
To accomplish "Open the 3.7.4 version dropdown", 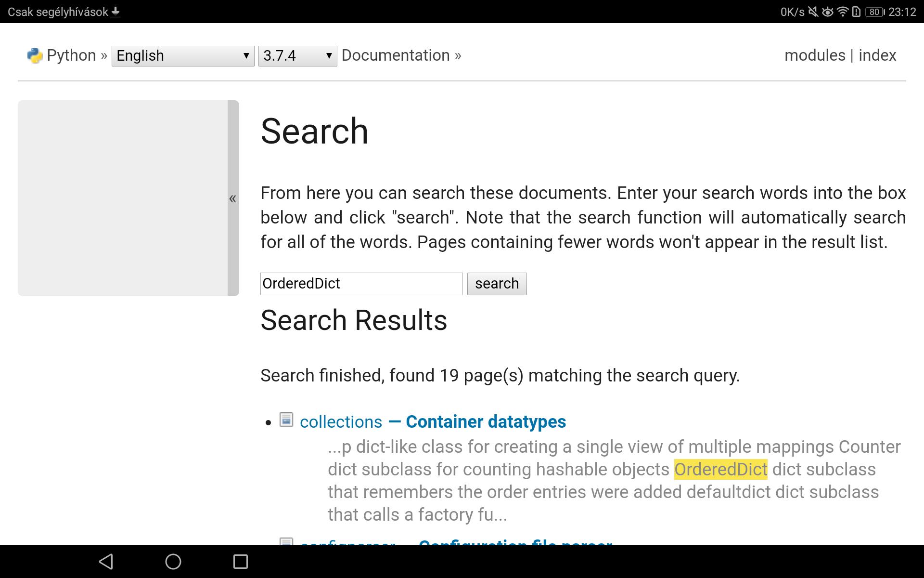I will coord(297,56).
